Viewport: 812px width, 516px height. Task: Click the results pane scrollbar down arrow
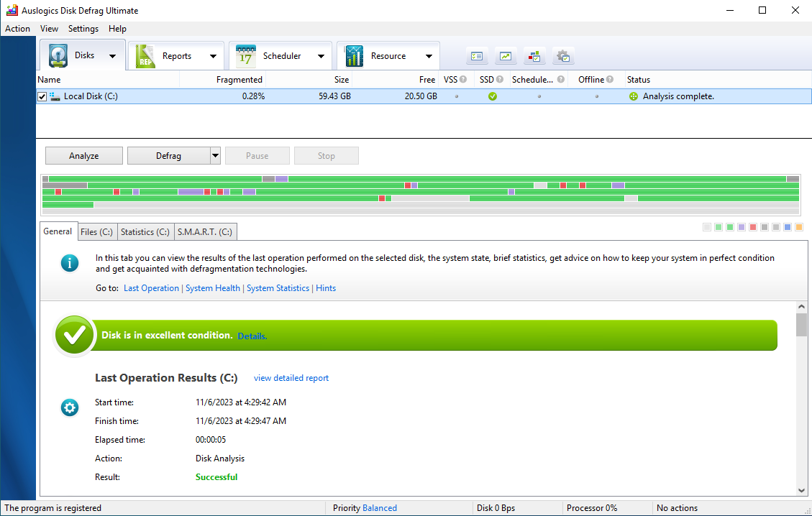pyautogui.click(x=802, y=490)
